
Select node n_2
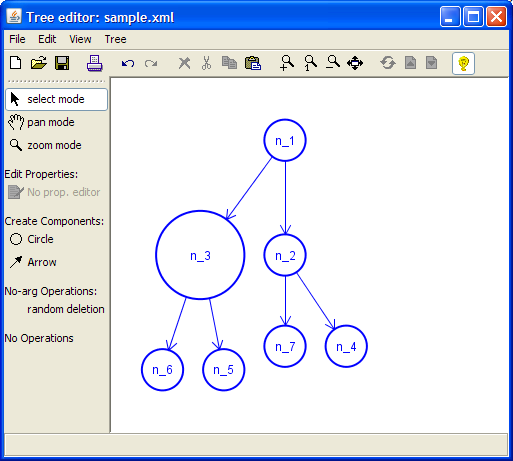[285, 255]
